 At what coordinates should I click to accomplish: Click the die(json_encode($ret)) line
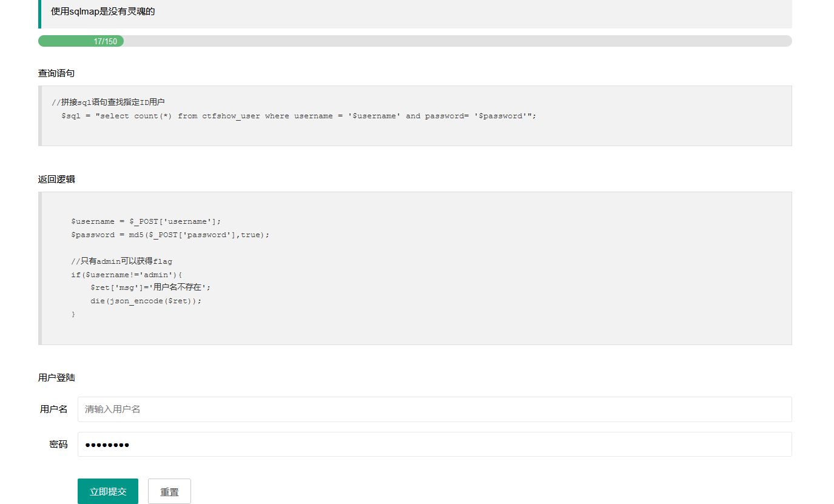coord(146,301)
